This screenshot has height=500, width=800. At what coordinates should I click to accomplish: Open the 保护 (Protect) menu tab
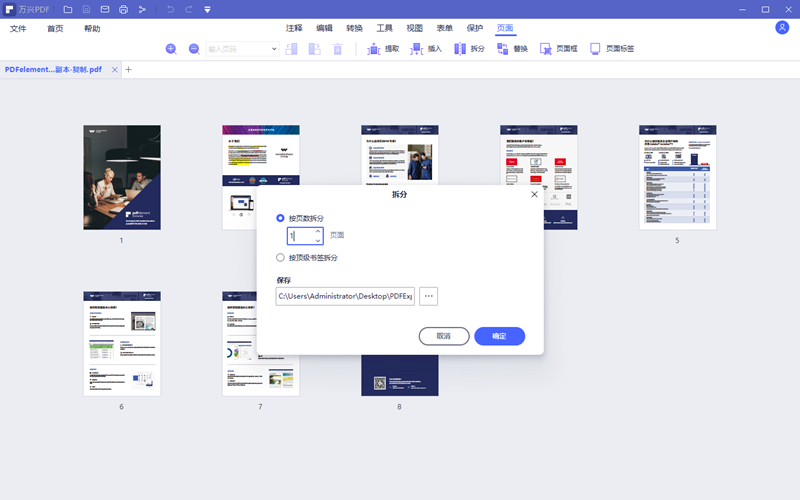[x=474, y=28]
